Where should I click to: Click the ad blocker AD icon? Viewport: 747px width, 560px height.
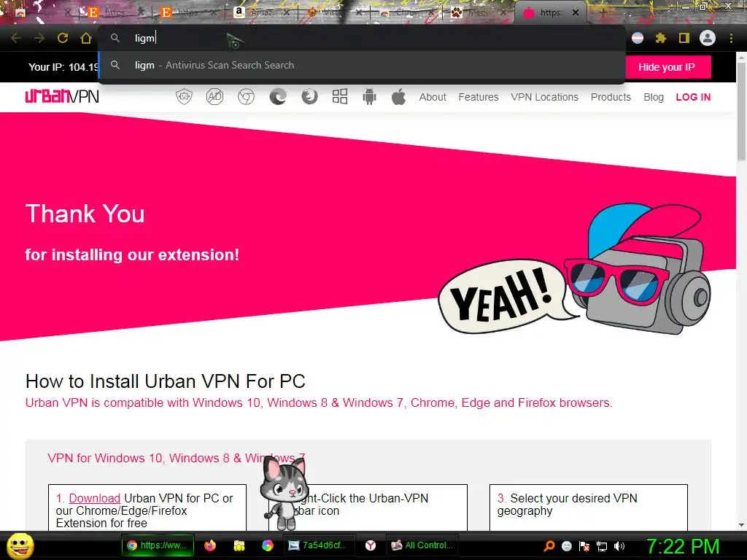pyautogui.click(x=214, y=97)
